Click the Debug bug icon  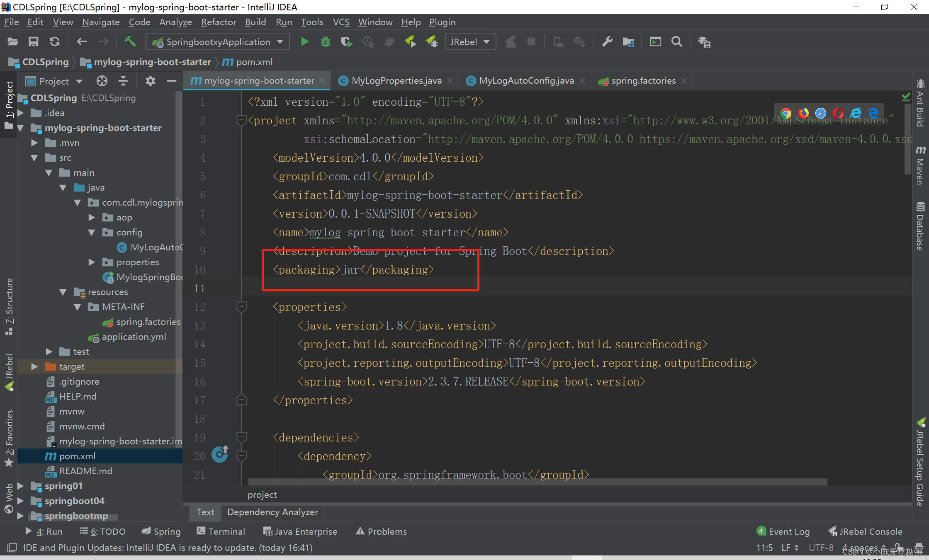(x=326, y=42)
